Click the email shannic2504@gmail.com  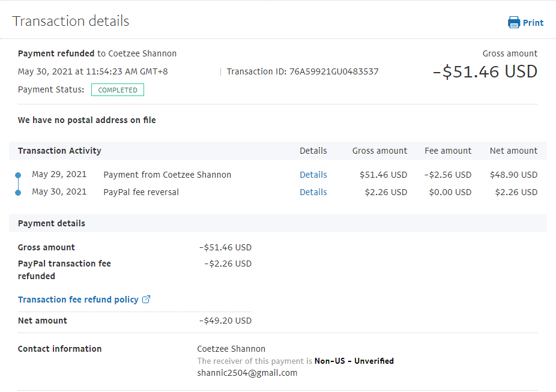pos(247,373)
